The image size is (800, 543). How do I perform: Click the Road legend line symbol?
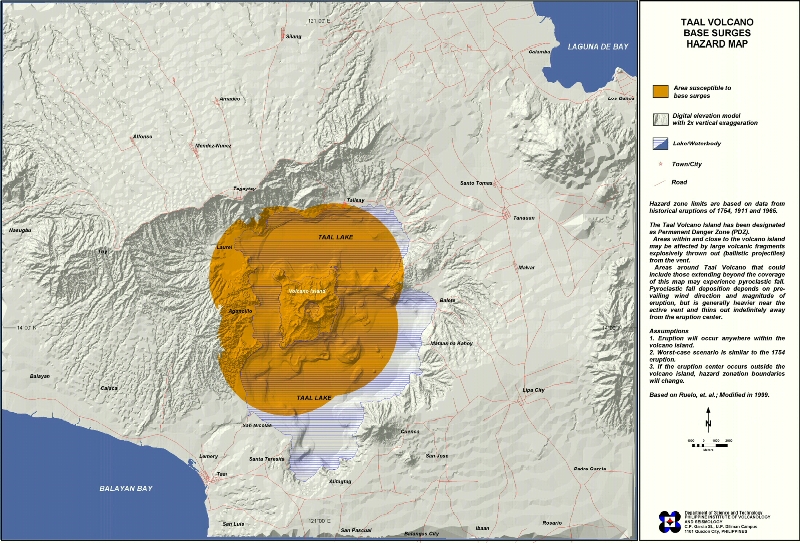pyautogui.click(x=660, y=182)
